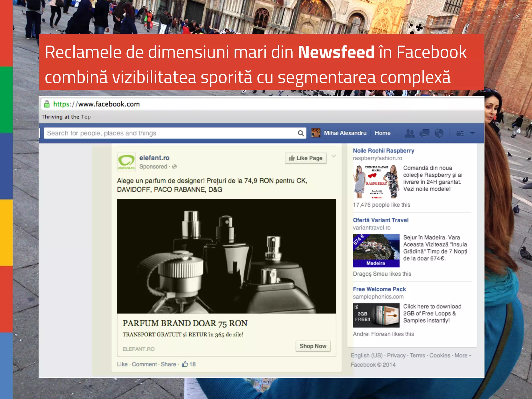Click English (US) language link
Viewport: 532px width, 399px height.
pos(367,355)
